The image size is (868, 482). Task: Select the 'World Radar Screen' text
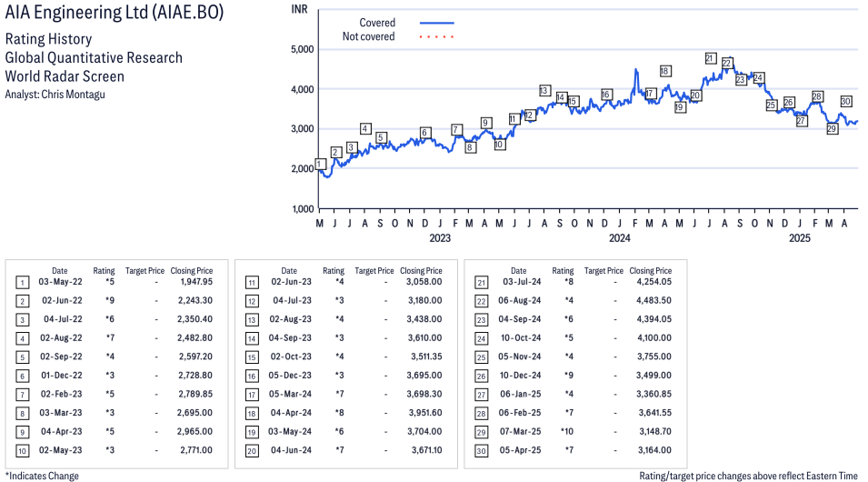coord(65,75)
